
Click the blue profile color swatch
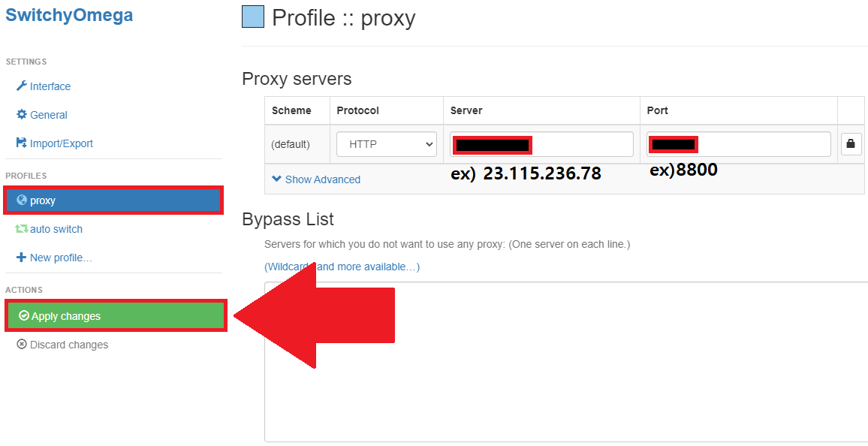(253, 17)
